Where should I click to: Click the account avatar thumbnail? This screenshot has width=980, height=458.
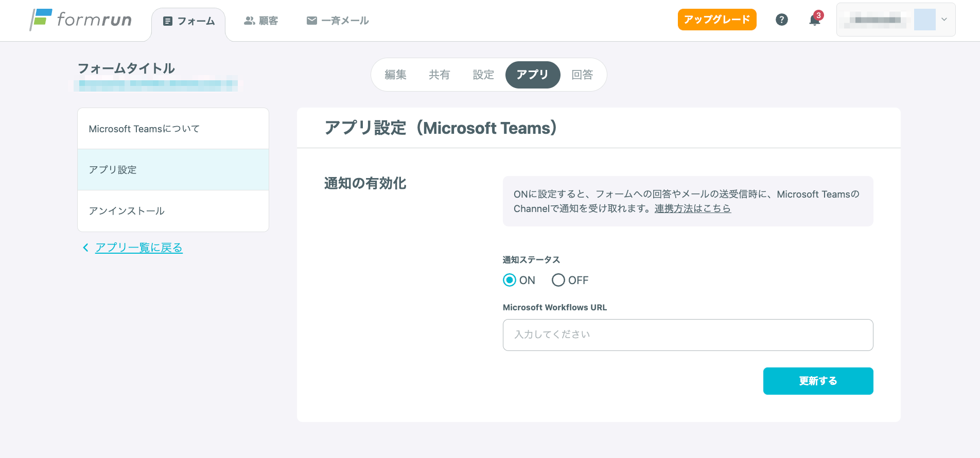(924, 20)
